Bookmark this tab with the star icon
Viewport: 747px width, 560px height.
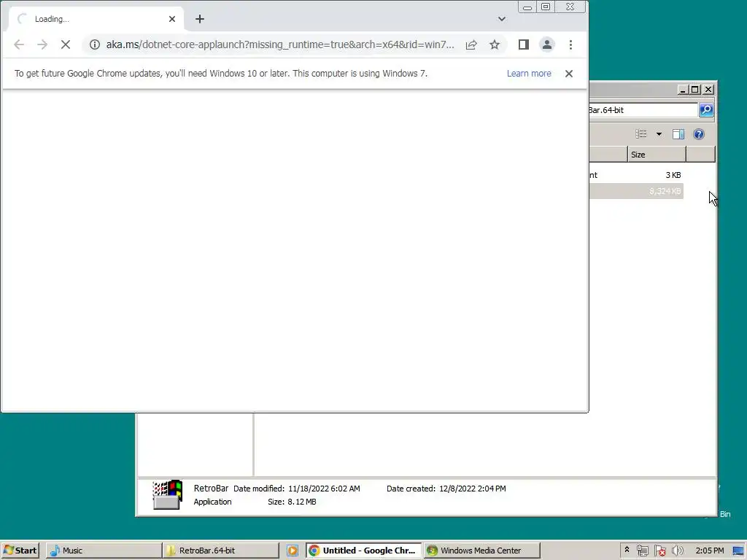495,44
